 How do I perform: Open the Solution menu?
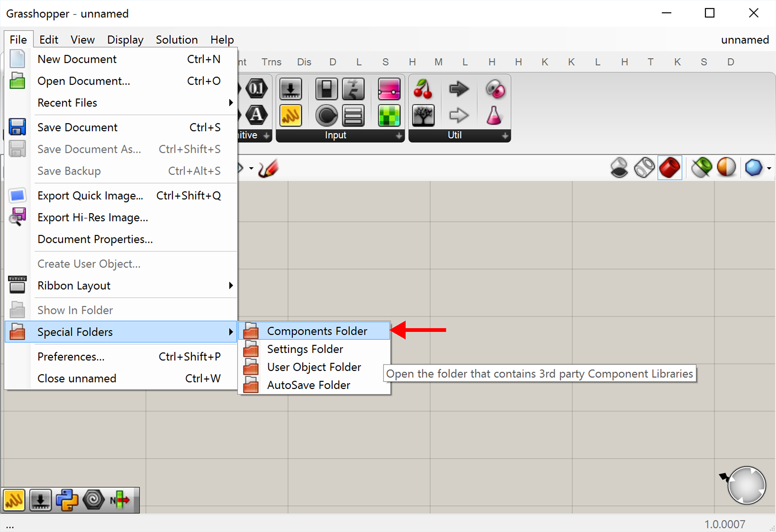click(x=177, y=40)
